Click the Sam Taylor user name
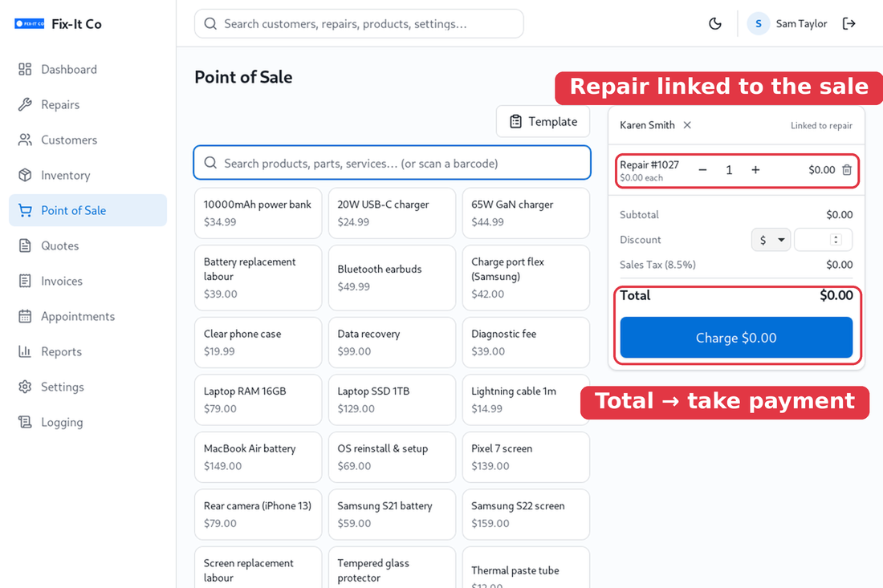 tap(801, 23)
